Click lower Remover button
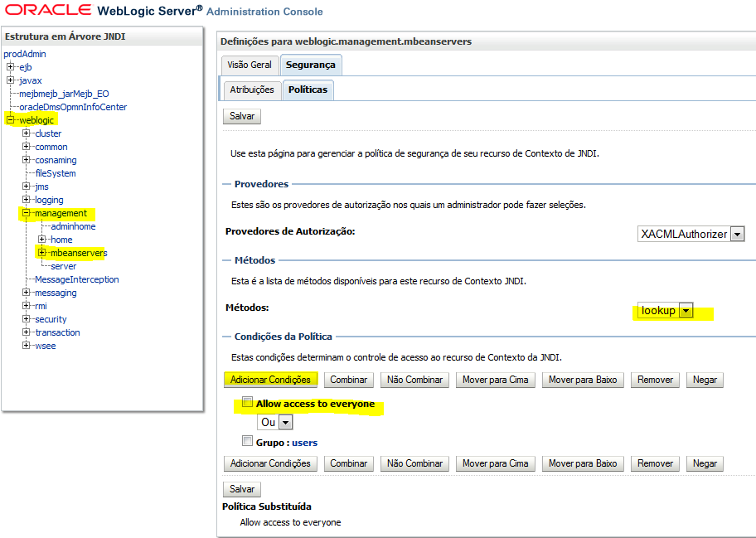The width and height of the screenshot is (756, 538). (655, 463)
